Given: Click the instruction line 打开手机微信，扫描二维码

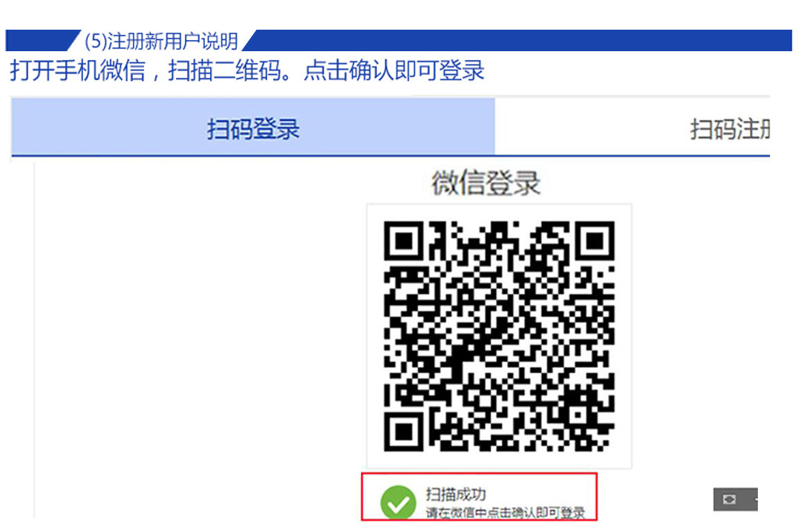Looking at the screenshot, I should click(151, 70).
